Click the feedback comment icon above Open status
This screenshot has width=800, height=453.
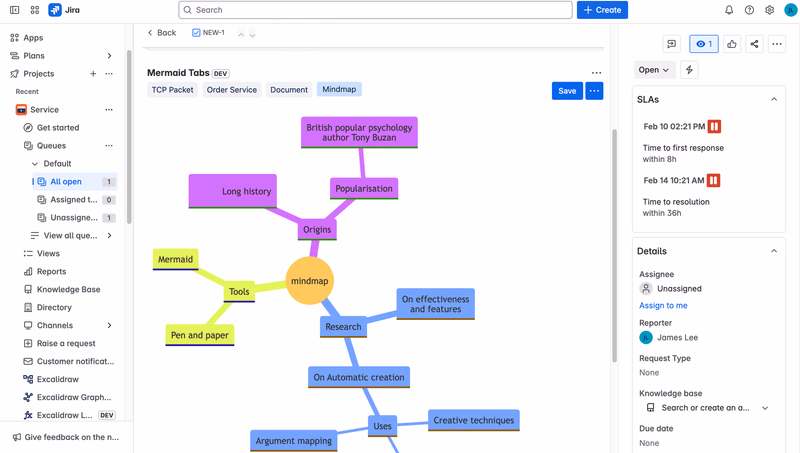pos(671,44)
